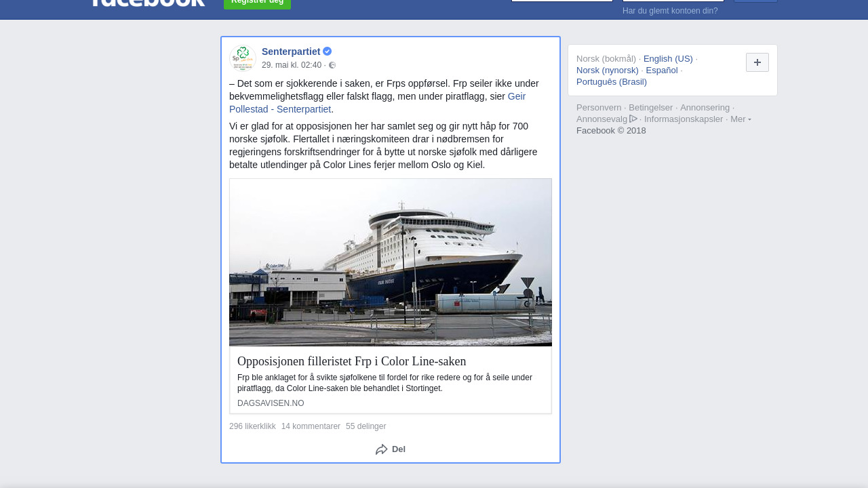Switch language to Español

point(662,70)
